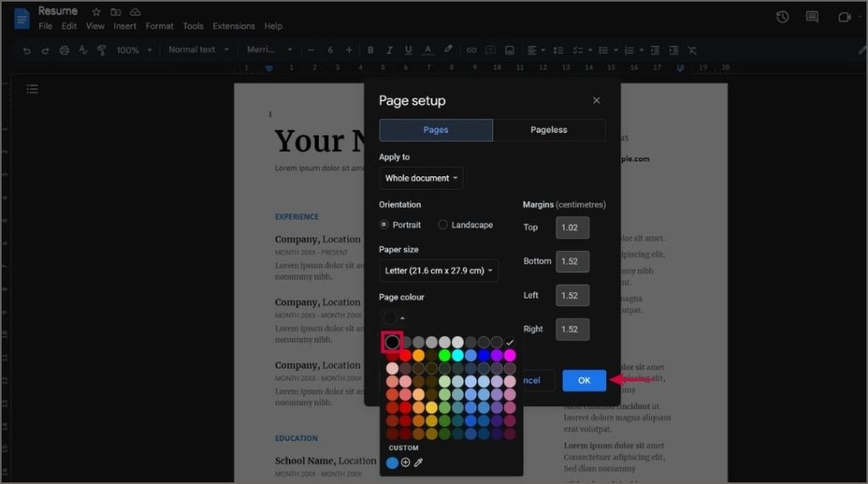Expand the Letter paper size dropdown
The image size is (868, 484).
tap(439, 270)
